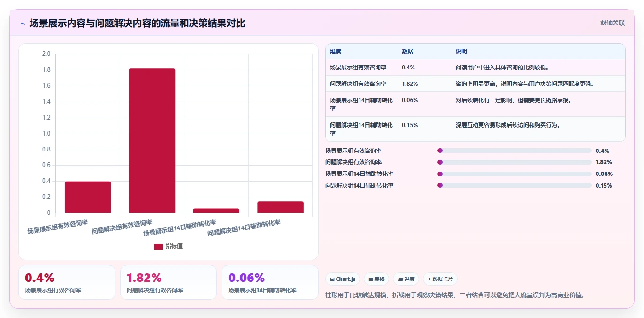This screenshot has width=644, height=318.
Task: Click x-axis label 问题解决组有效咨询率
Action: click(x=123, y=227)
